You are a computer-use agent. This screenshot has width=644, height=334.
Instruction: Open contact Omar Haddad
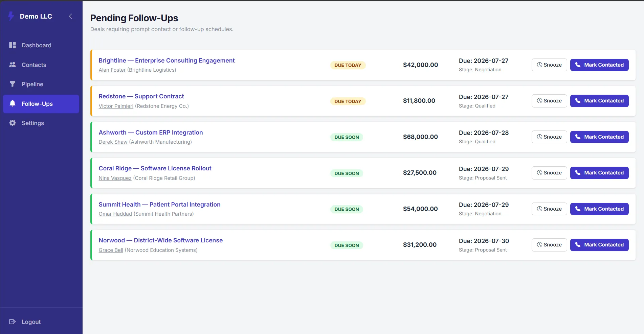point(115,214)
